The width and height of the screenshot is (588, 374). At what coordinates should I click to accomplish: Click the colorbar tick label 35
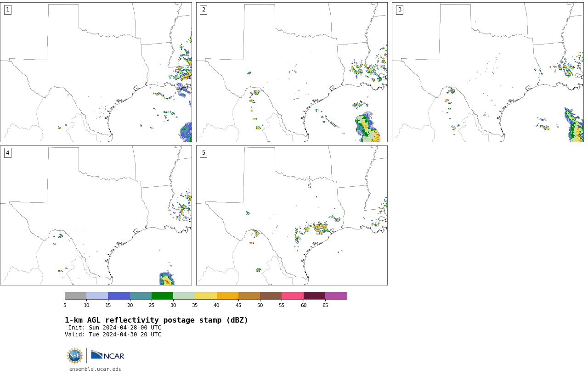coord(195,305)
